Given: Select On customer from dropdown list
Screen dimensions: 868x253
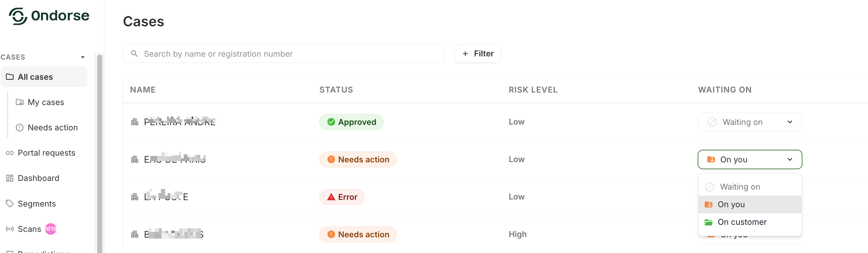Looking at the screenshot, I should click(742, 222).
